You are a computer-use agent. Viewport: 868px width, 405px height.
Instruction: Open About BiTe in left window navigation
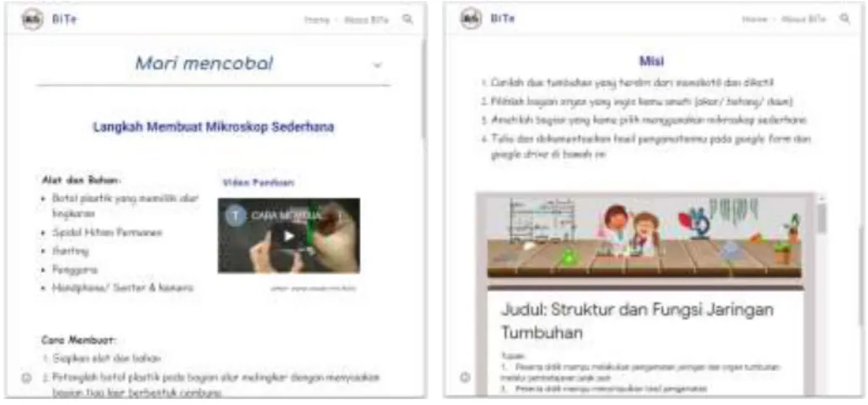coord(367,20)
